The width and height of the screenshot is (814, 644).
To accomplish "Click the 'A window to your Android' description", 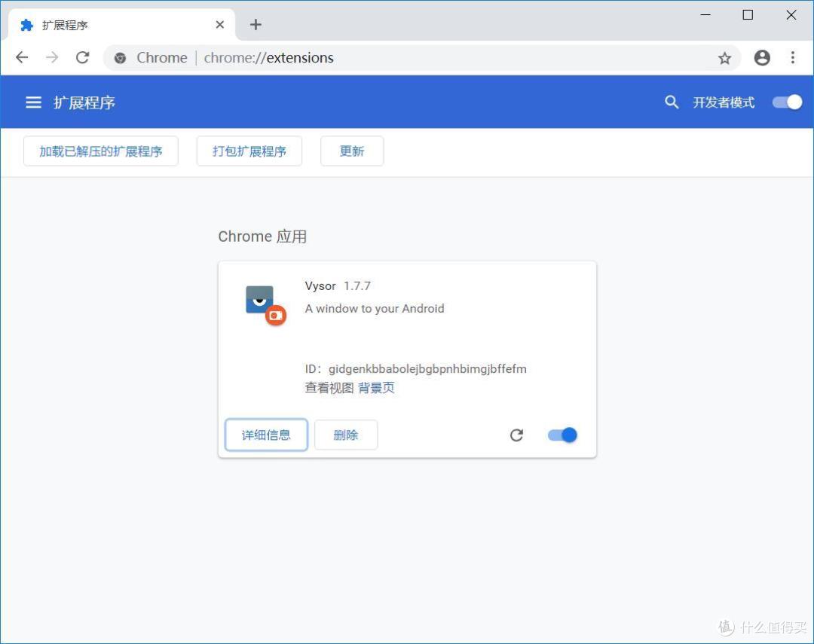I will coord(375,308).
